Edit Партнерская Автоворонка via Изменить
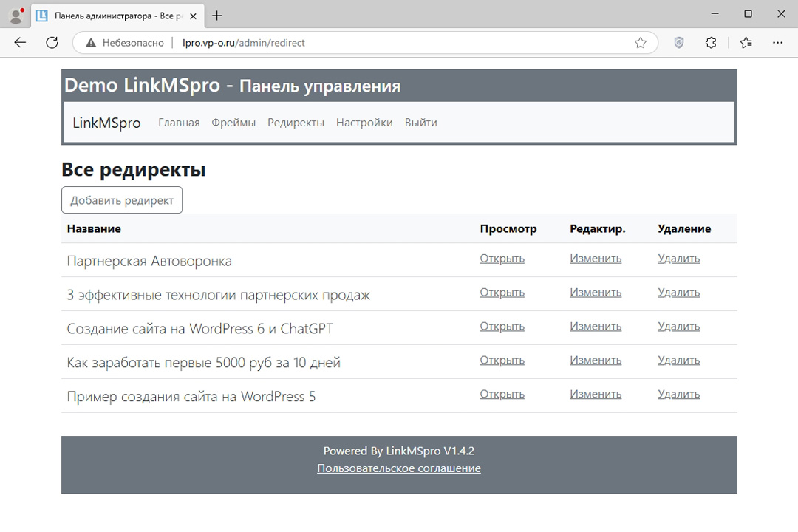This screenshot has height=532, width=798. click(596, 259)
